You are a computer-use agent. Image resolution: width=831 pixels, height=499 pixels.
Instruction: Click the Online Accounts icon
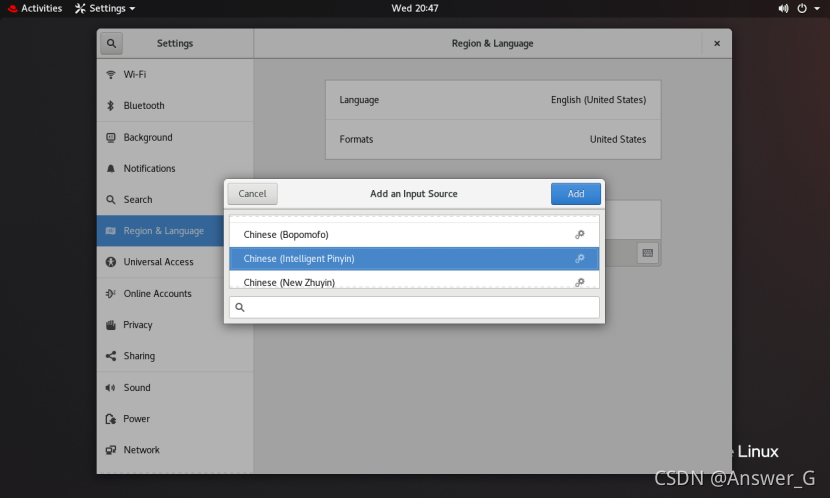[111, 293]
